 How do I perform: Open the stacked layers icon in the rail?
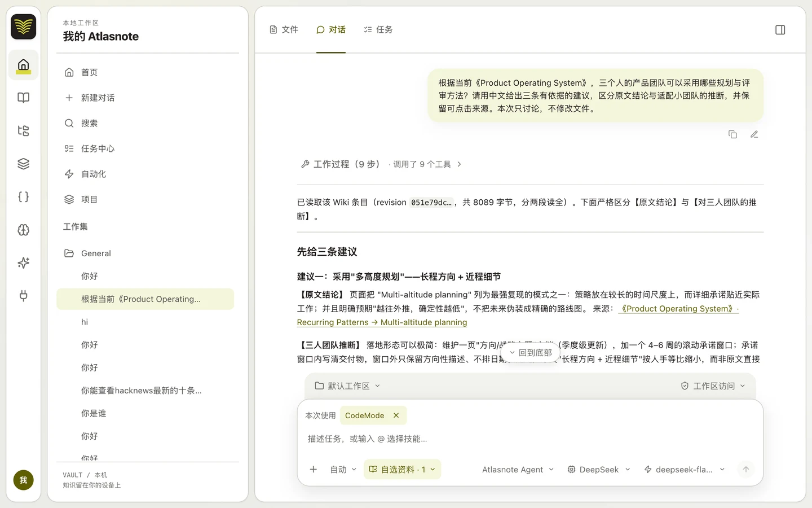[23, 164]
